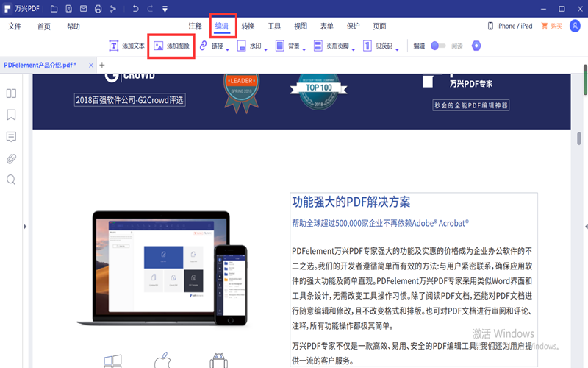Image resolution: width=588 pixels, height=368 pixels.
Task: Click the Add Image (添加图像) tool
Action: [x=171, y=46]
